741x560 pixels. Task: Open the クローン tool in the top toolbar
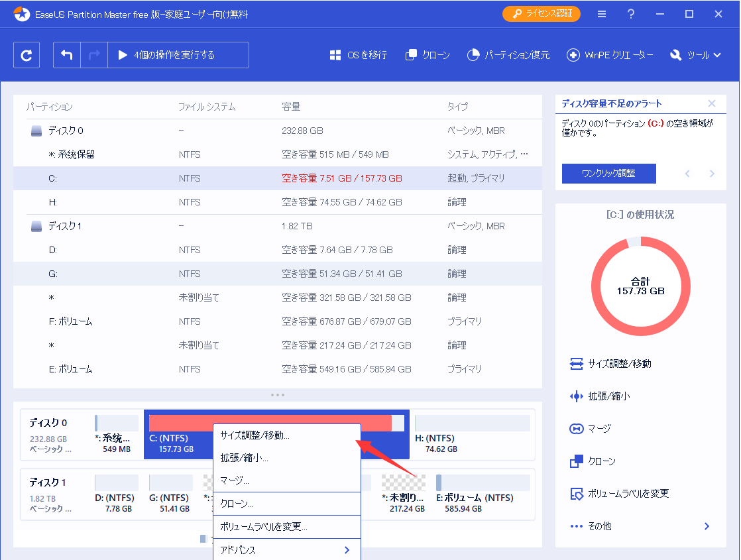(x=427, y=55)
